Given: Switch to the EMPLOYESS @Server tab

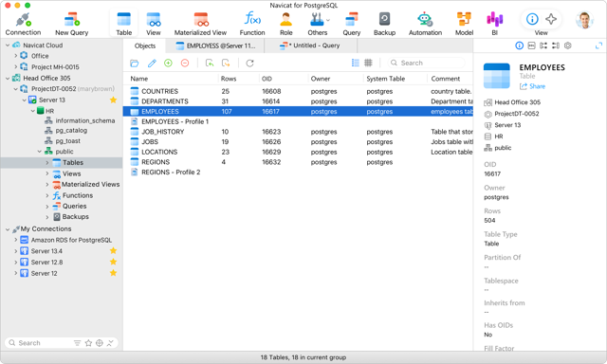Looking at the screenshot, I should tap(215, 45).
